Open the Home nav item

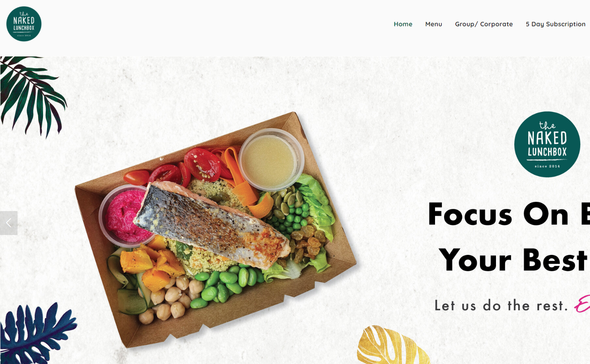coord(403,24)
